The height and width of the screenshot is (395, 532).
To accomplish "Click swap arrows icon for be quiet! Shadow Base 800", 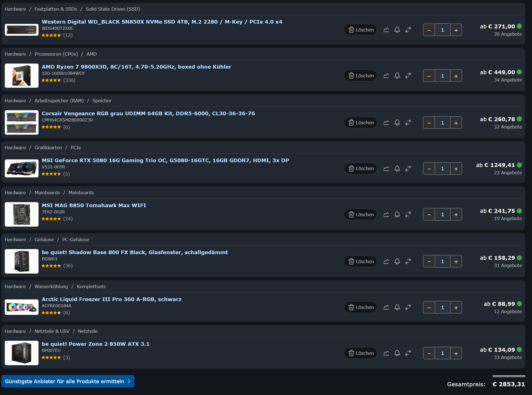I will coord(408,261).
